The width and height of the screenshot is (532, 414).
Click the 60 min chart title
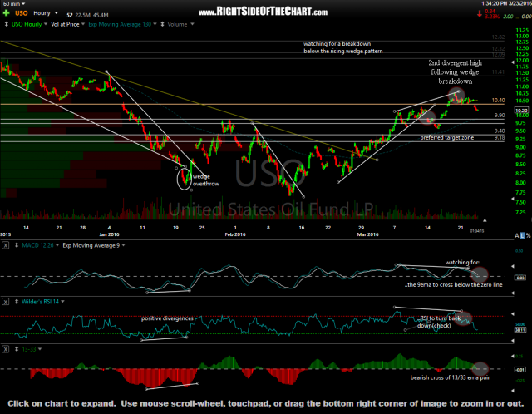click(12, 4)
